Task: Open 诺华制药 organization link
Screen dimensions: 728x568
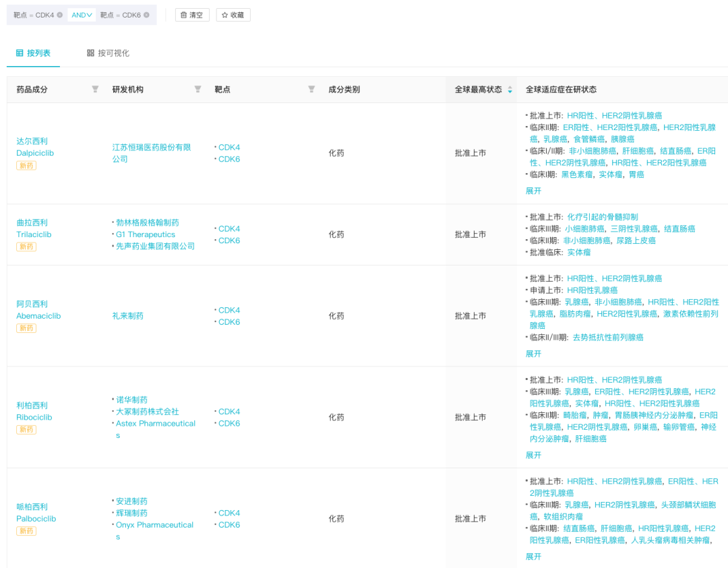Action: [x=131, y=400]
